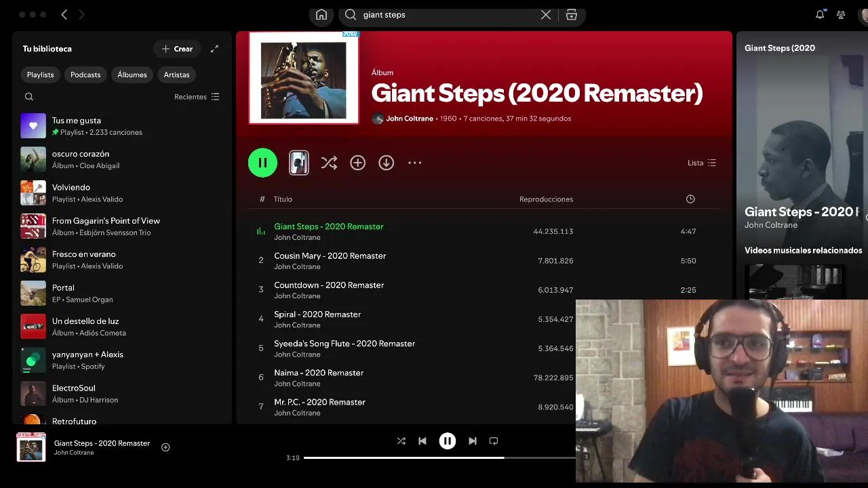The image size is (868, 488).
Task: Skip to next track
Action: 473,441
